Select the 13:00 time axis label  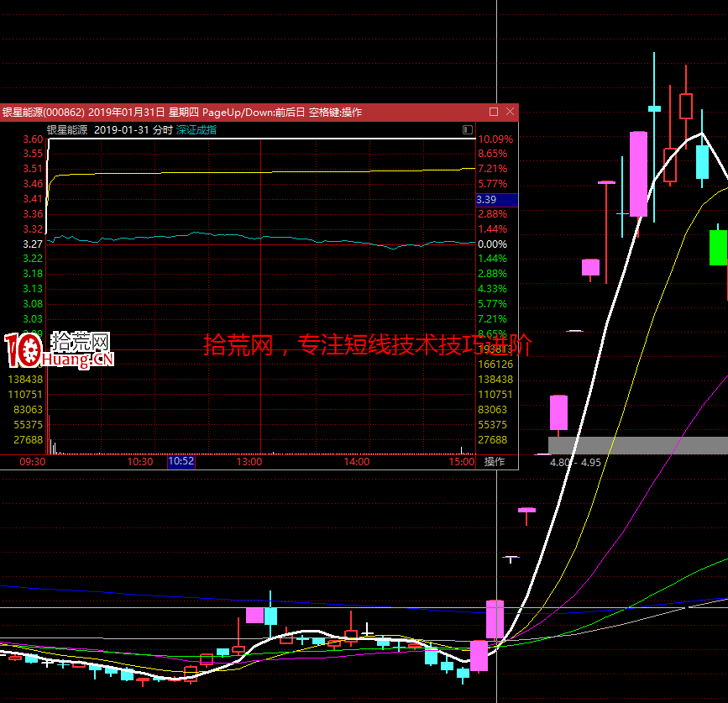coord(249,462)
